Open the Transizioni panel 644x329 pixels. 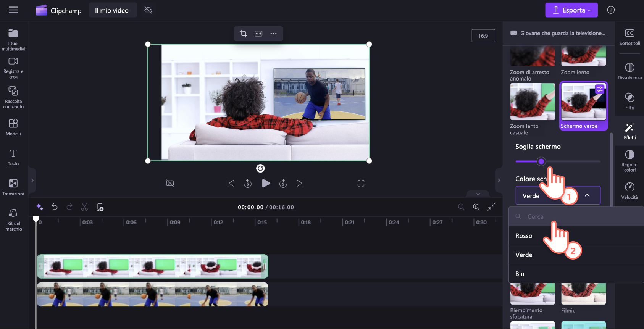[13, 187]
